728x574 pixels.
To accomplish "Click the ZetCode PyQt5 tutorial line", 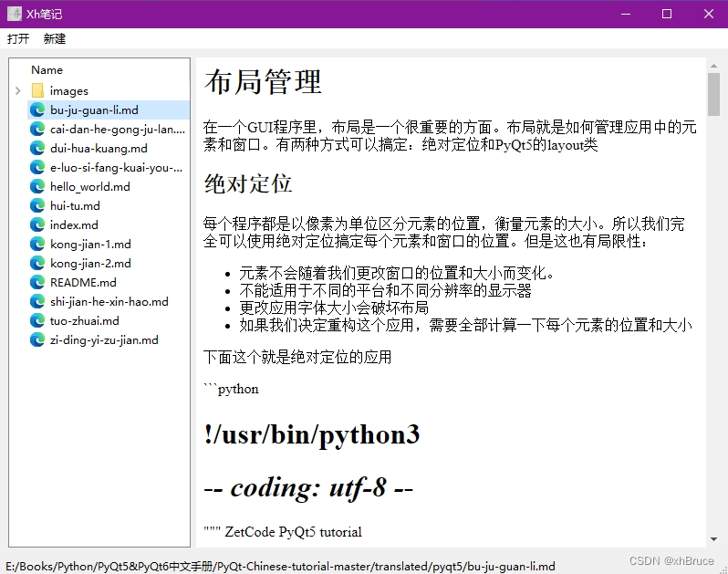I will click(282, 532).
